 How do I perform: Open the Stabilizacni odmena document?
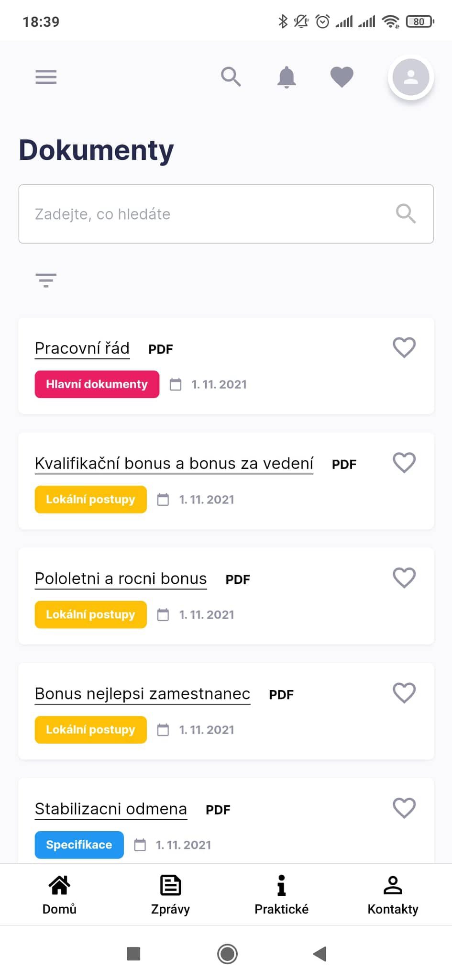[111, 809]
